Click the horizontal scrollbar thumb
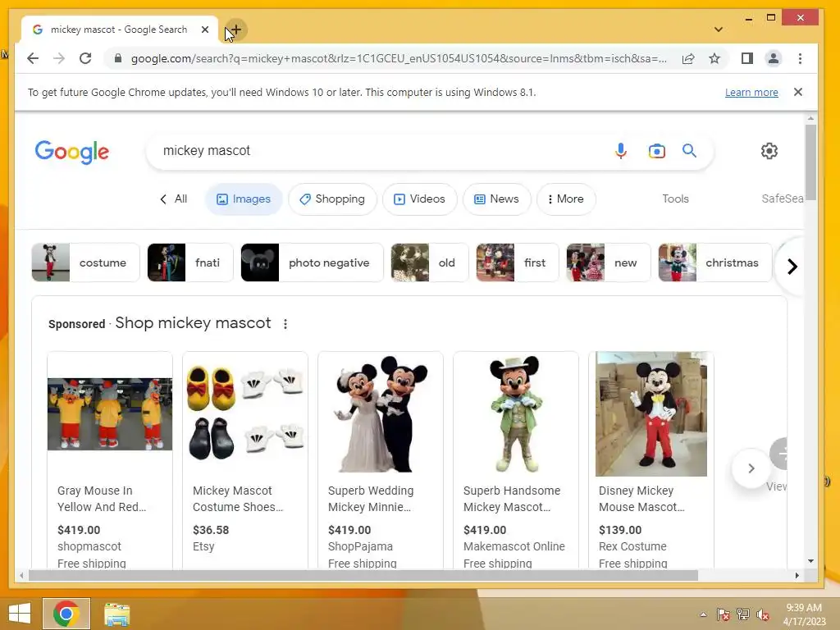840x630 pixels. tap(363, 575)
